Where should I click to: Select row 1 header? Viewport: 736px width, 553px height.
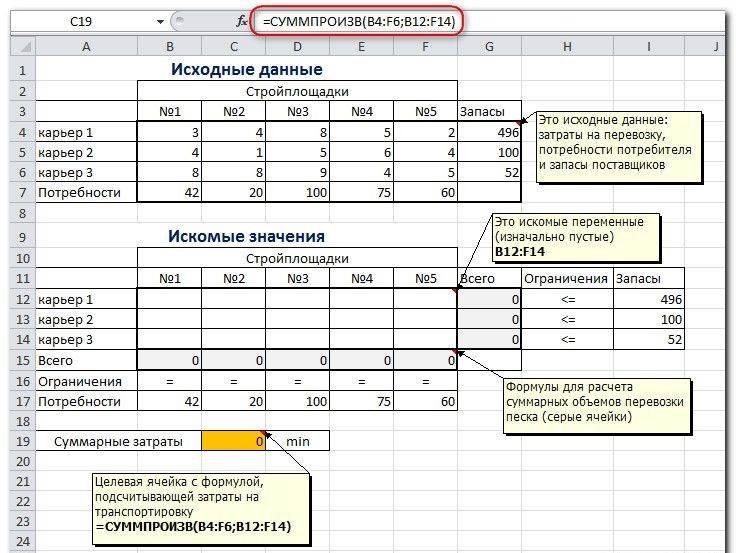[x=23, y=70]
